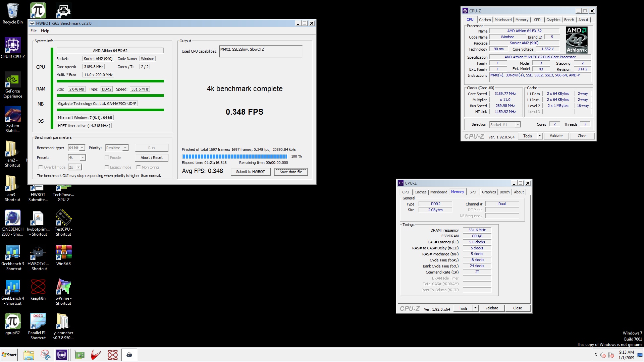Launch GeForce Experience desktop icon
This screenshot has width=644, height=362.
point(13,85)
